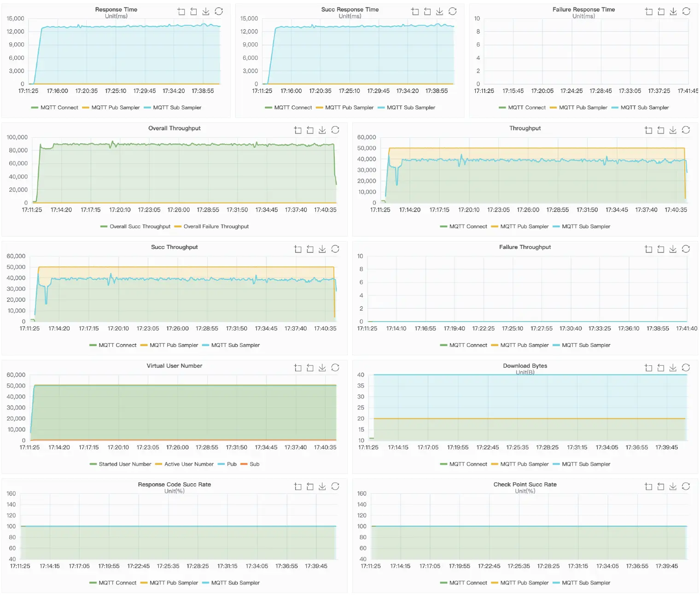
Task: Hide Started User Number series
Action: click(120, 464)
